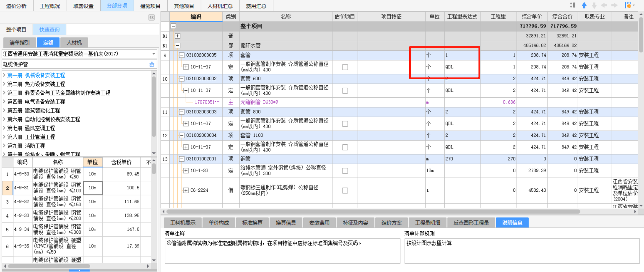Expand the C6-2224 borrowed quota row
Image resolution: width=644 pixels, height=272 pixels.
186,190
